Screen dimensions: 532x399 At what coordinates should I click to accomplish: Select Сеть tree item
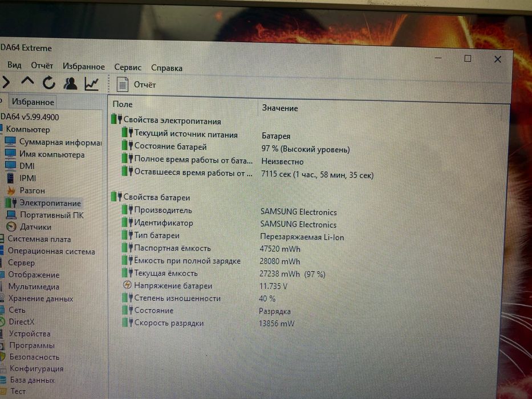[17, 310]
